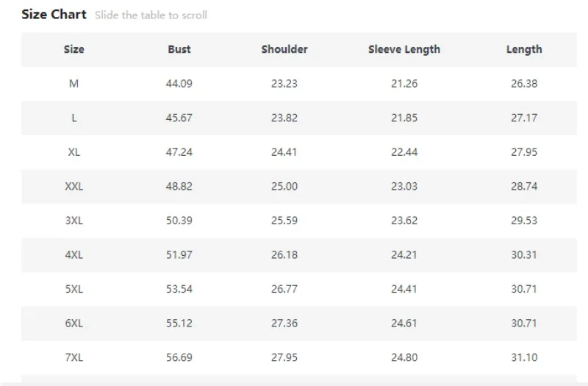Click the 4XL size row label
This screenshot has height=386, width=588.
(74, 255)
